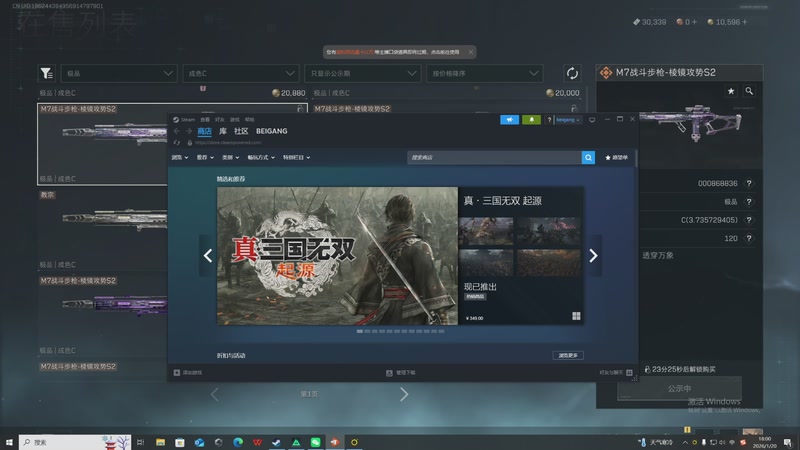This screenshot has width=800, height=450.
Task: Open help for serial number 000868836
Action: coord(748,183)
